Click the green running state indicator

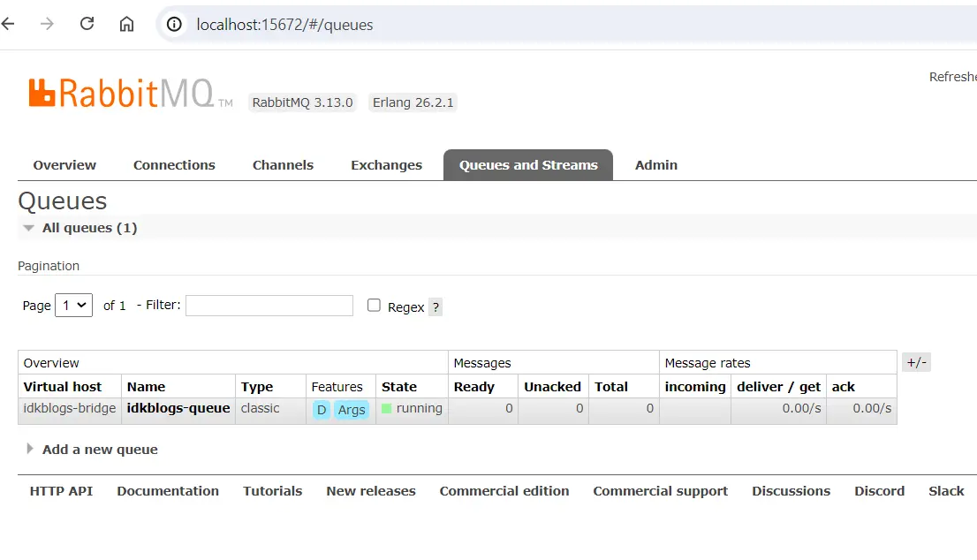tap(386, 409)
